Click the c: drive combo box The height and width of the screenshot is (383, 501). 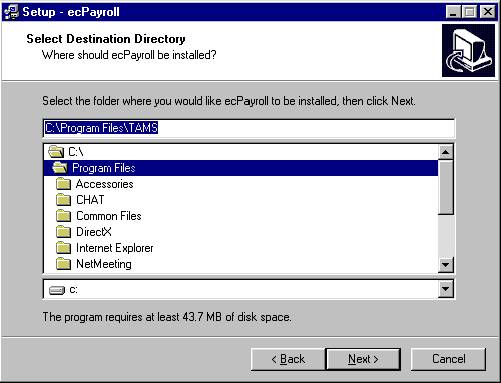pyautogui.click(x=249, y=289)
